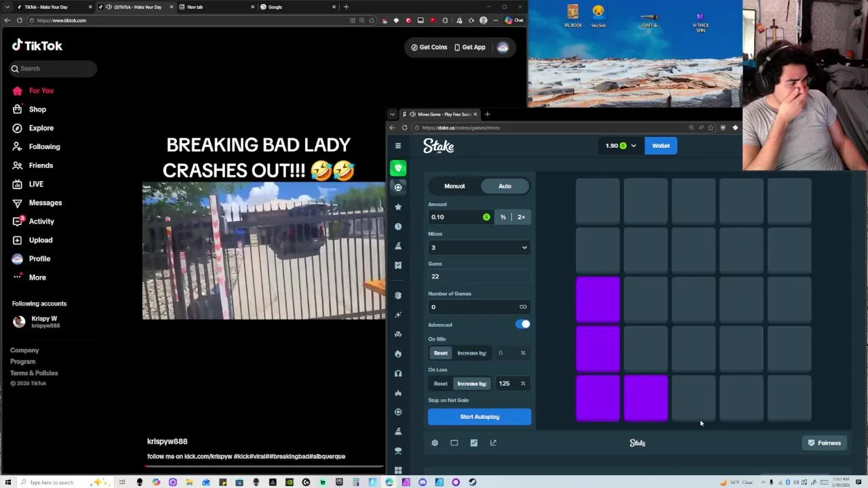Open the VerySob desktop icon
Screen dimensions: 868x488
(598, 17)
